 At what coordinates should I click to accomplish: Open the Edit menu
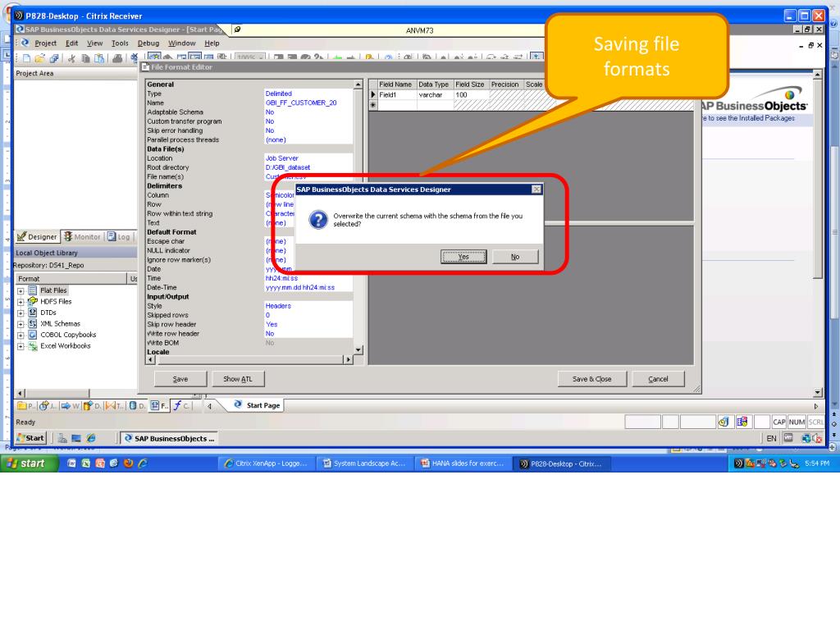tap(72, 43)
